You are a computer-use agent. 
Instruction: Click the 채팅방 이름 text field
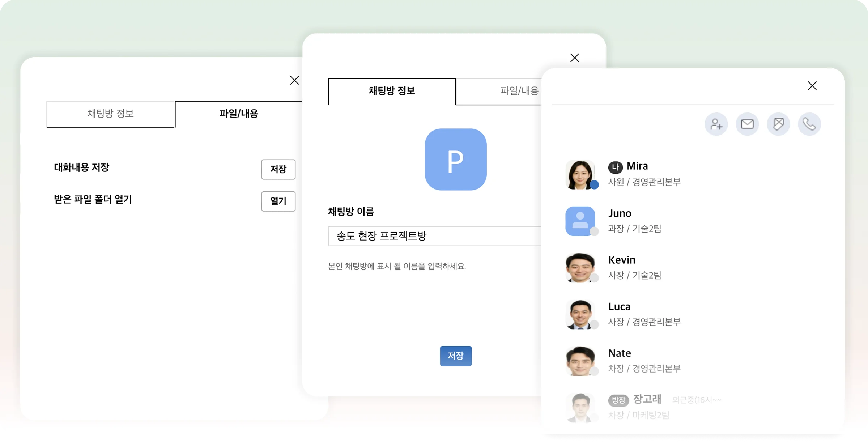pyautogui.click(x=434, y=236)
